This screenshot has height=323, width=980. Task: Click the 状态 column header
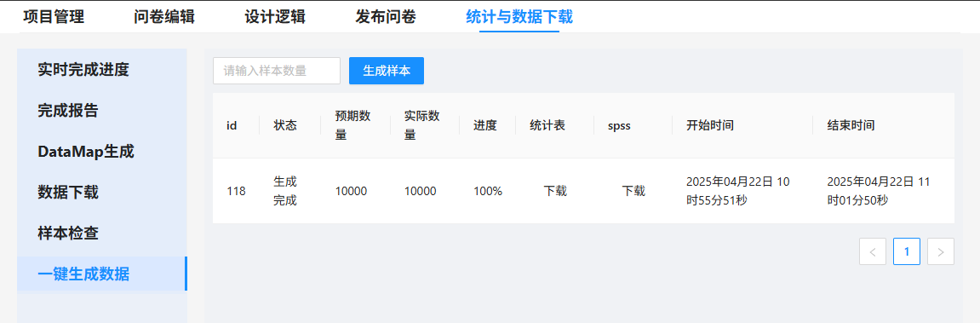click(290, 125)
